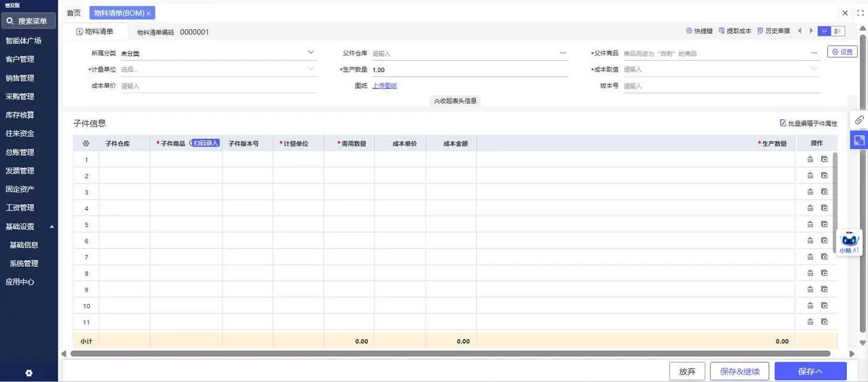The height and width of the screenshot is (382, 868).
Task: Open the 小畅 AI assistant robot
Action: (850, 242)
